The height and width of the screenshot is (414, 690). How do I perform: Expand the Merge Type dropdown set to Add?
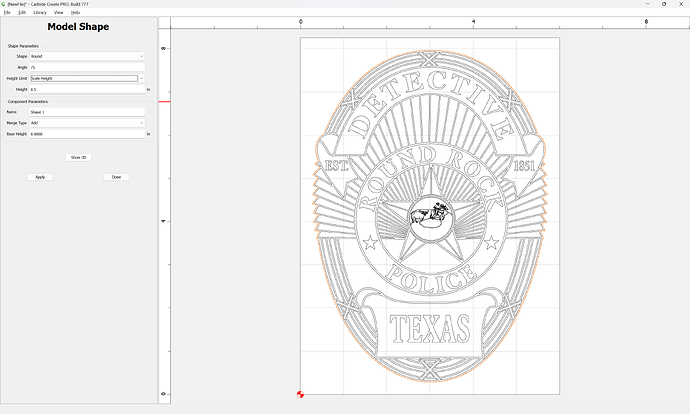coord(87,123)
